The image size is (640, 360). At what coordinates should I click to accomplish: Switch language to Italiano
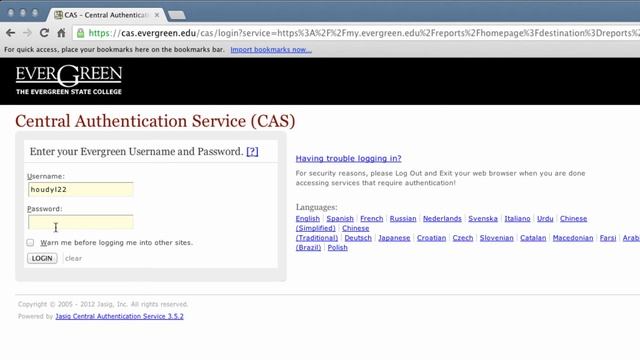tap(517, 219)
